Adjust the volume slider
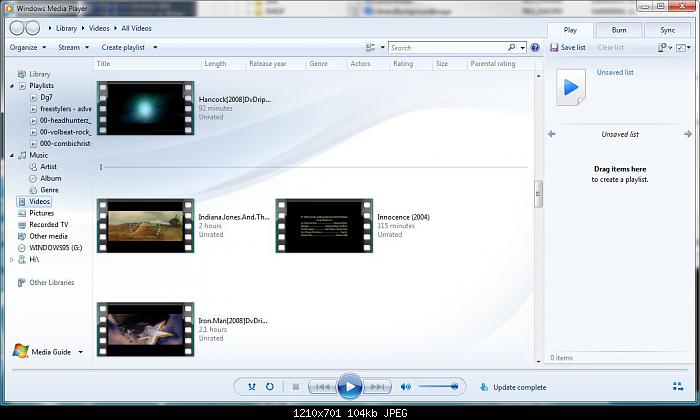Viewport: 700px width, 420px height. pos(439,387)
